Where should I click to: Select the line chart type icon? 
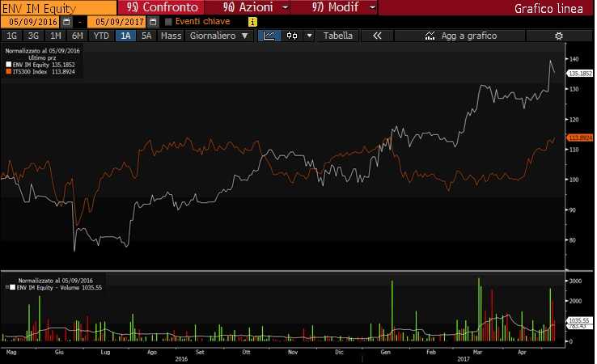269,36
